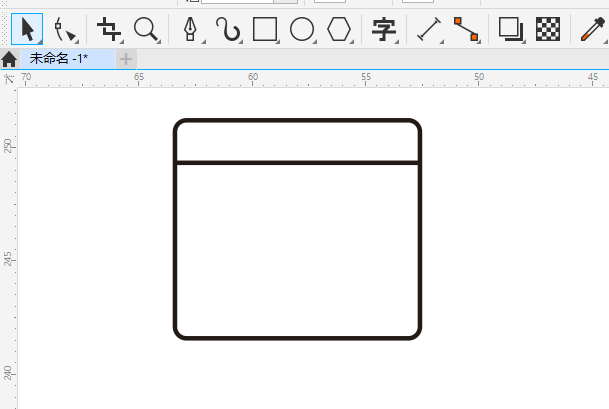Viewport: 609px width, 409px height.
Task: Open the Home welcome screen tab
Action: point(9,59)
